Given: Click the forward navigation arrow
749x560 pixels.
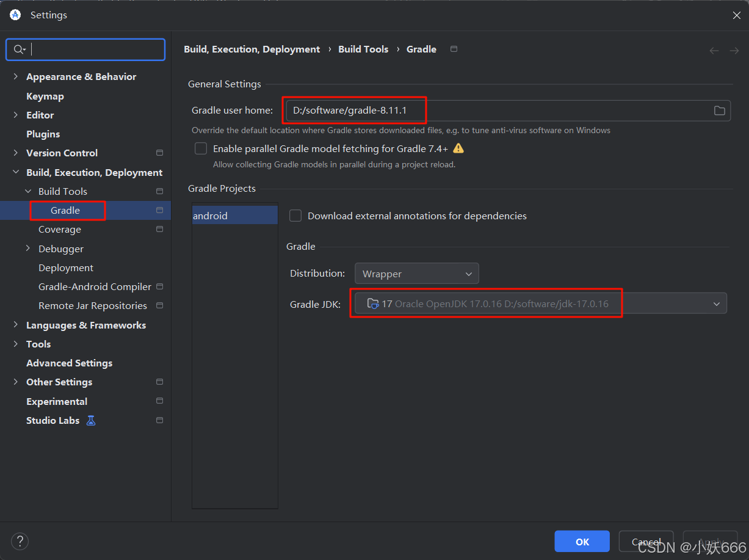Looking at the screenshot, I should (x=734, y=50).
